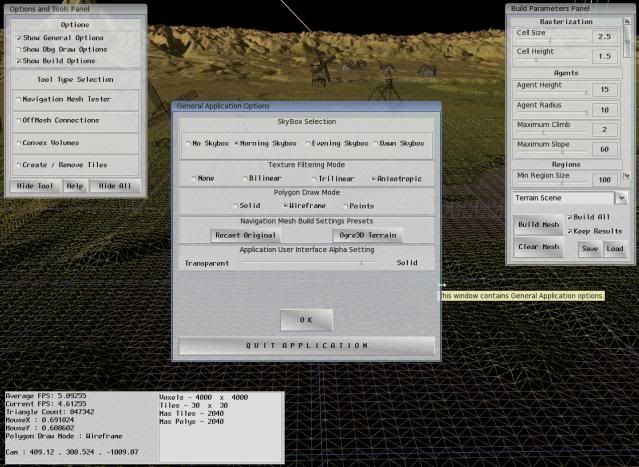Click the Agent Radius slider
This screenshot has height=467, width=639.
pos(553,112)
